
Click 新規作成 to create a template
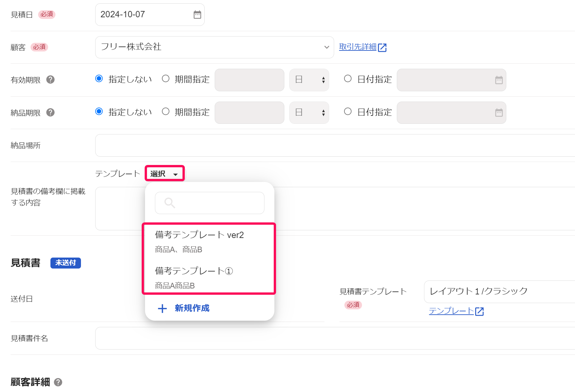192,308
